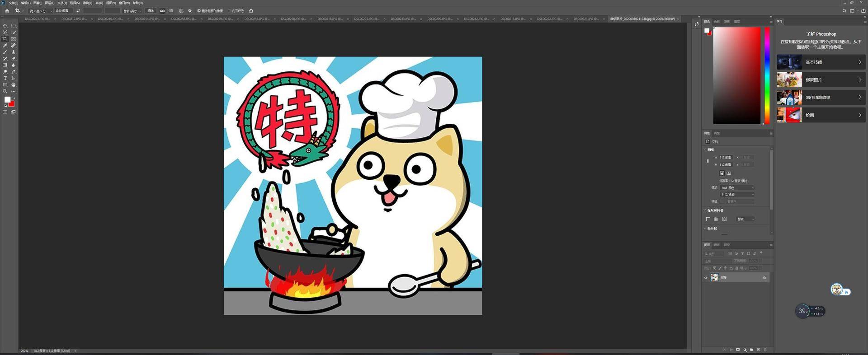Select the Eraser tool
868x355 pixels.
(x=14, y=59)
